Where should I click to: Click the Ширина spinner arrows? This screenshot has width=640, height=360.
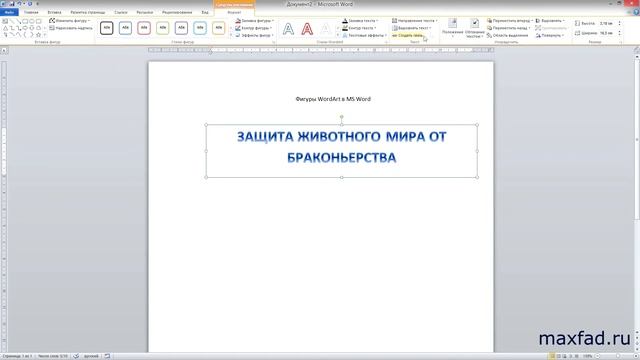(620, 33)
